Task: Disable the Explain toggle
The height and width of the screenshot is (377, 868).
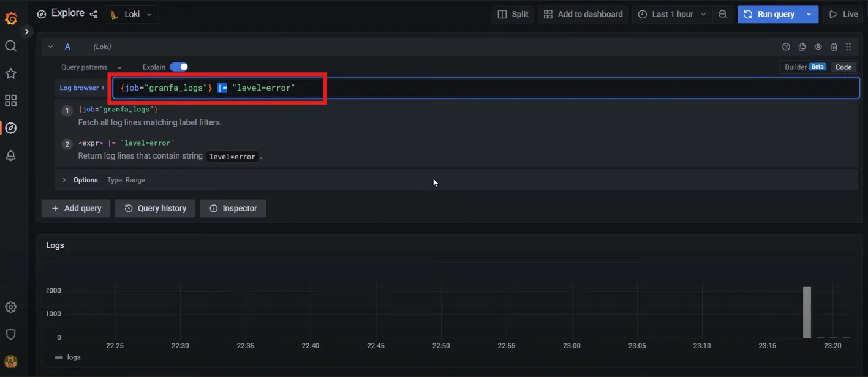Action: 178,67
